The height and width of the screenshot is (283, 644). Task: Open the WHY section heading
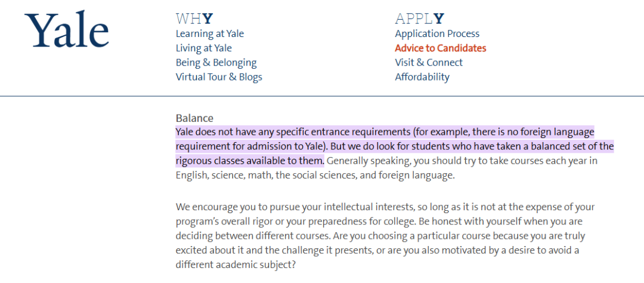(x=194, y=19)
